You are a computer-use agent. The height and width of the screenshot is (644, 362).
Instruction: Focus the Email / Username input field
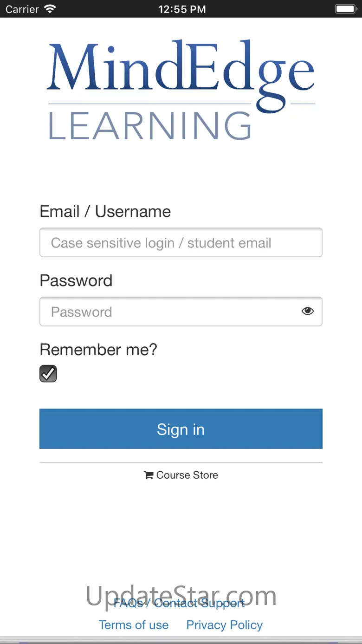pos(181,242)
